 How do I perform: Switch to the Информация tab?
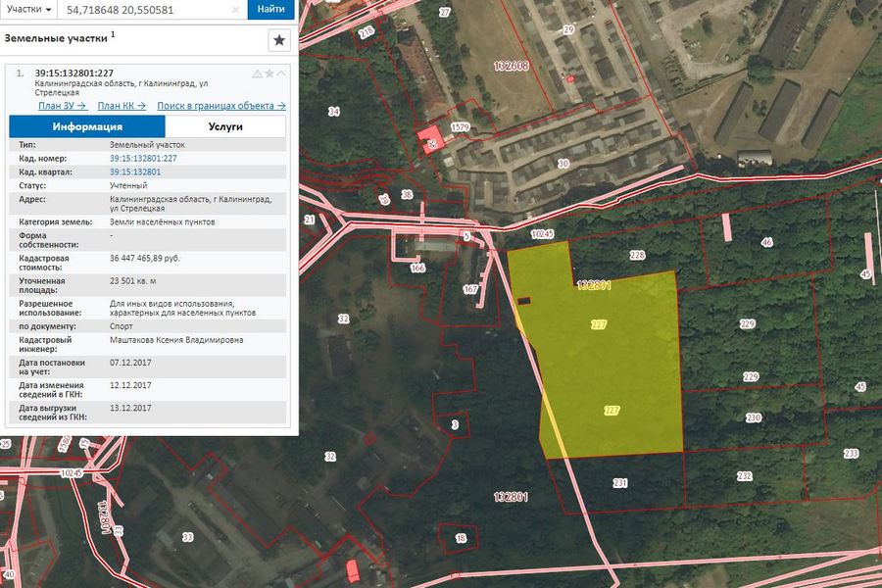coord(87,126)
